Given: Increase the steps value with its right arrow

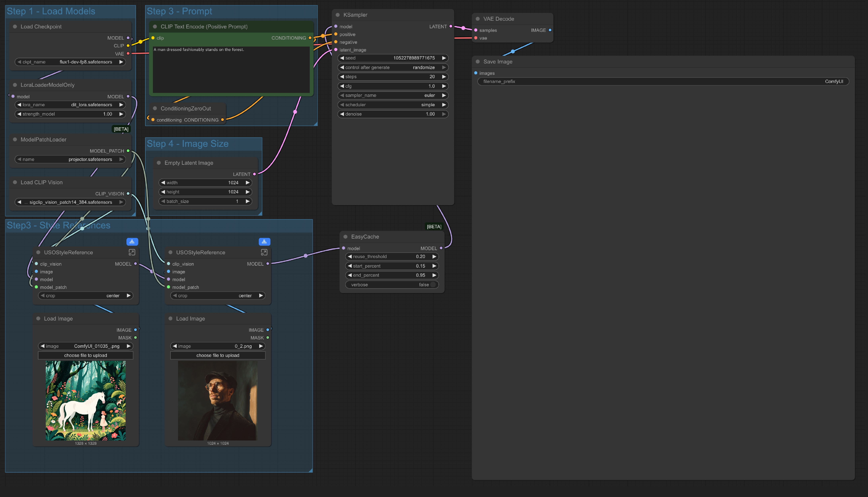Looking at the screenshot, I should point(444,77).
